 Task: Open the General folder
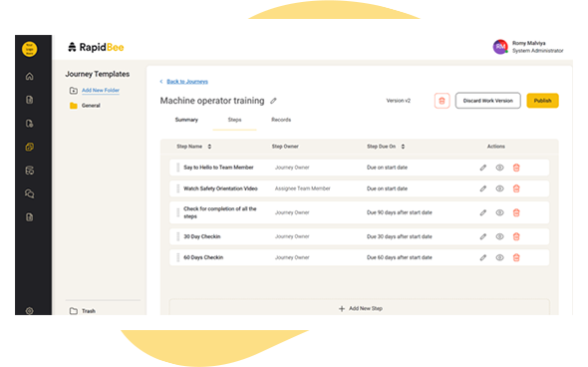tap(85, 106)
